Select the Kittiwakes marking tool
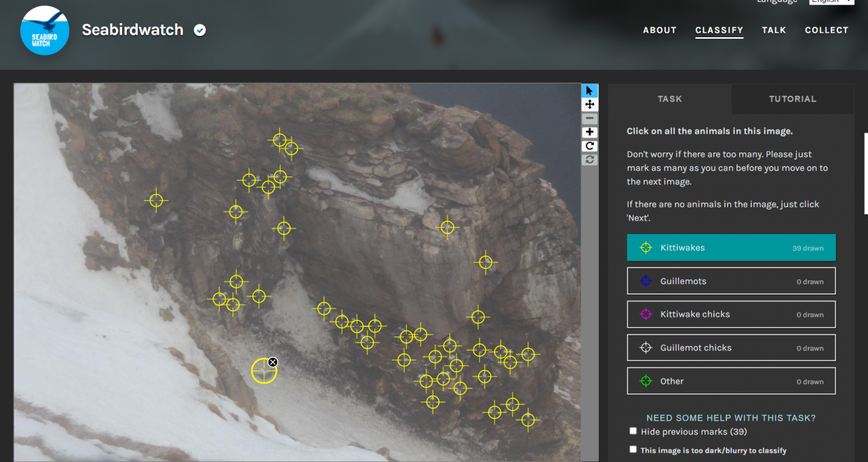The image size is (868, 462). click(731, 248)
